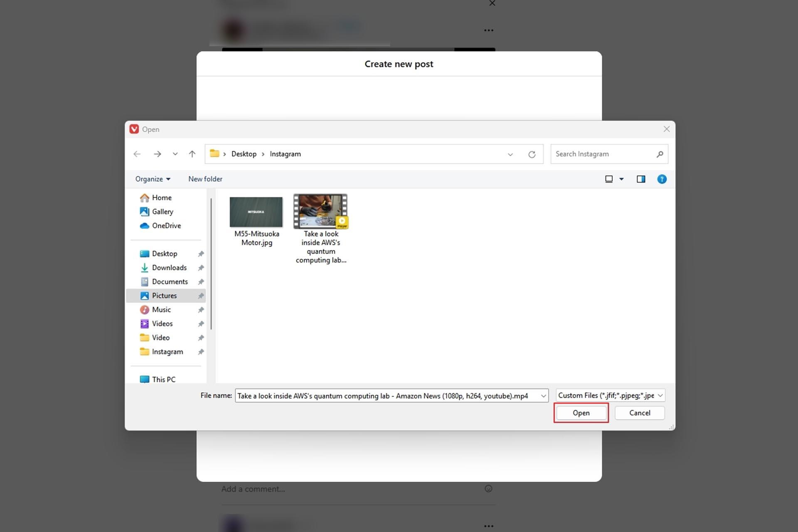Go up one folder level arrow
The height and width of the screenshot is (532, 798).
192,154
